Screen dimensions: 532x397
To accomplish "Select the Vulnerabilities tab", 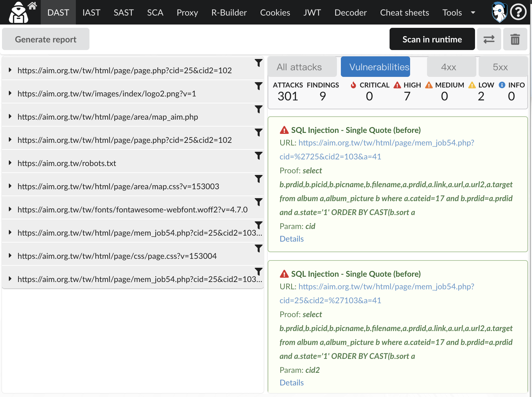I will pos(375,67).
